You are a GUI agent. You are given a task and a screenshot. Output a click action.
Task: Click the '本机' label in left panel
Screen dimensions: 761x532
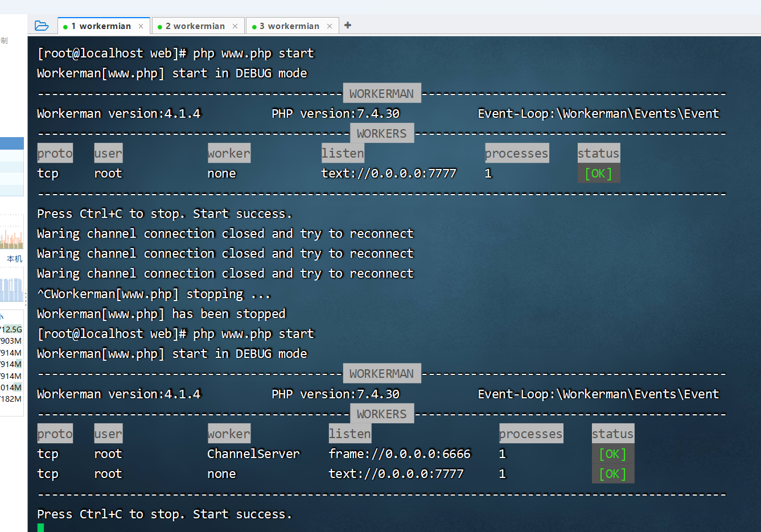click(14, 259)
